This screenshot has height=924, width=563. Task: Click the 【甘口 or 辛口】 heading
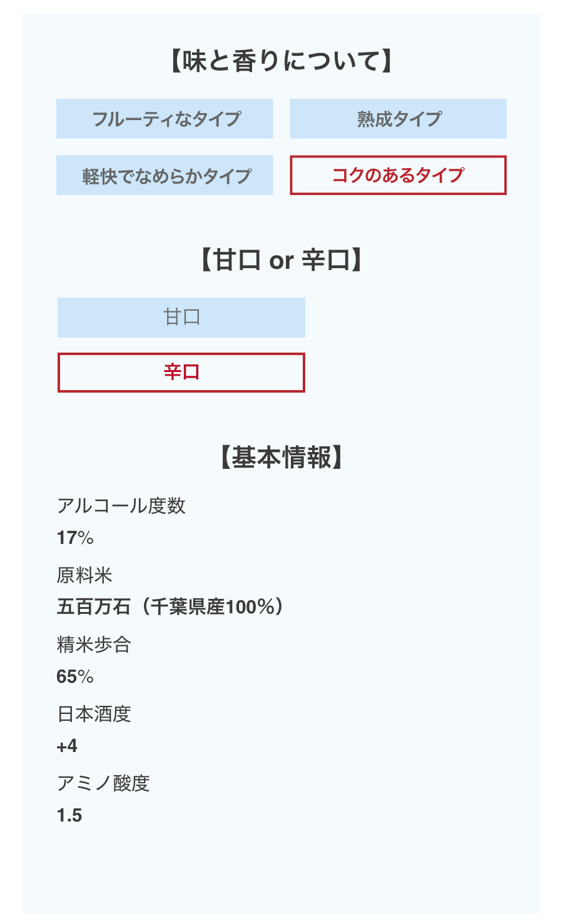281,260
